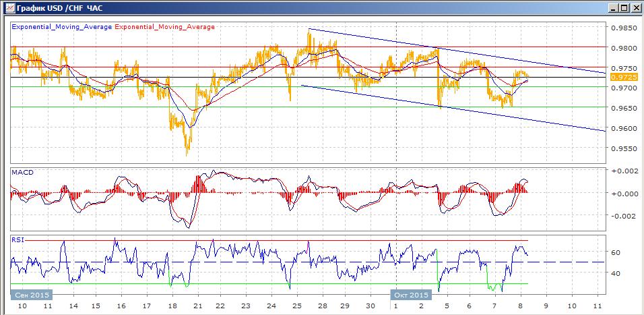Click the MACD indicator label
The height and width of the screenshot is (315, 644).
tap(23, 172)
